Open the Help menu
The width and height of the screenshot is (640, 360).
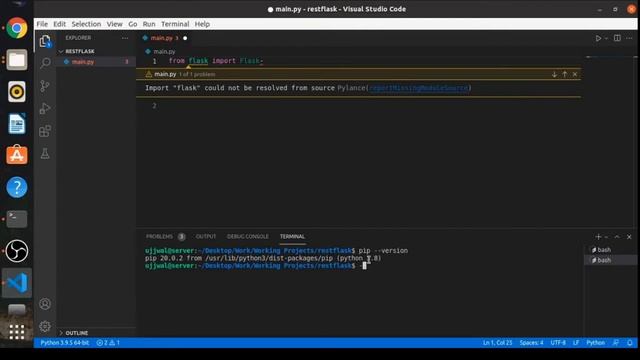pyautogui.click(x=202, y=24)
